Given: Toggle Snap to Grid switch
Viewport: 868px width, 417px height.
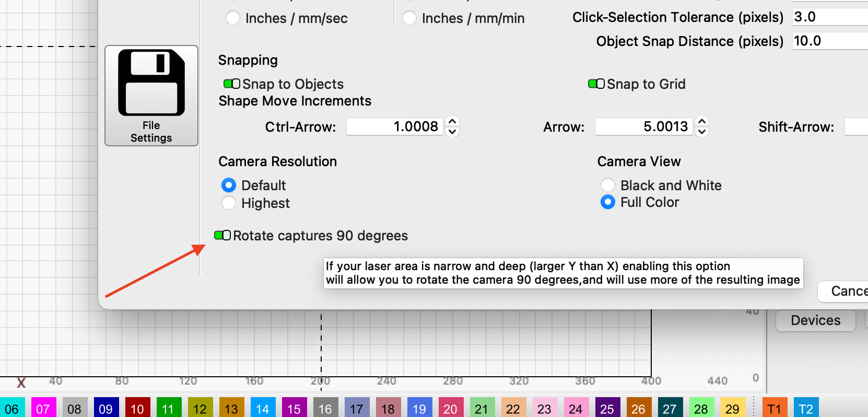Looking at the screenshot, I should point(596,84).
